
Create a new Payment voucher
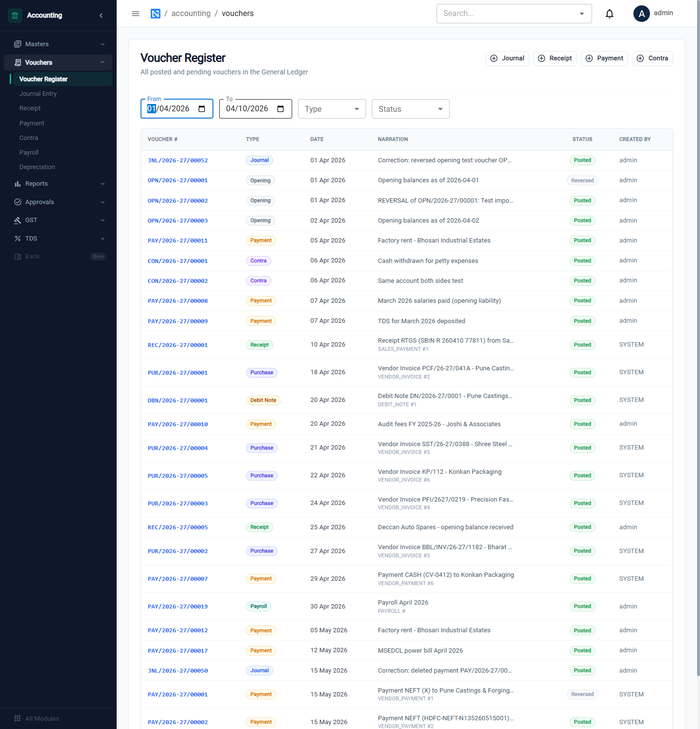point(605,58)
